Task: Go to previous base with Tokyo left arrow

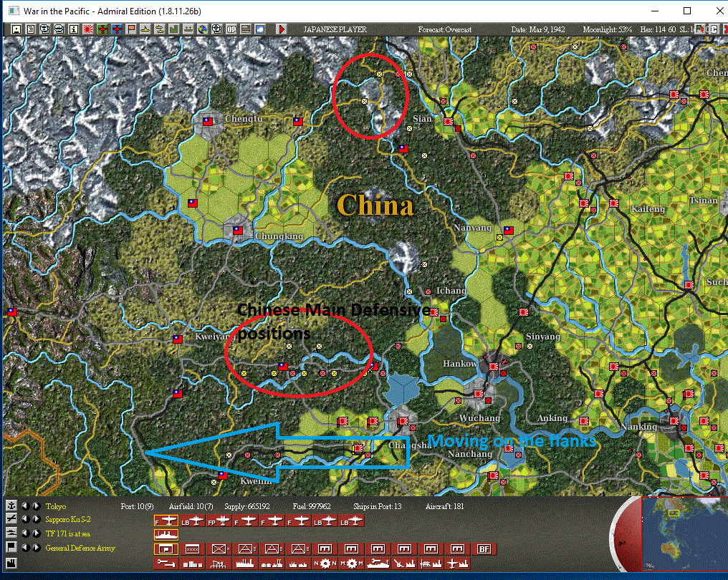Action: [x=26, y=506]
